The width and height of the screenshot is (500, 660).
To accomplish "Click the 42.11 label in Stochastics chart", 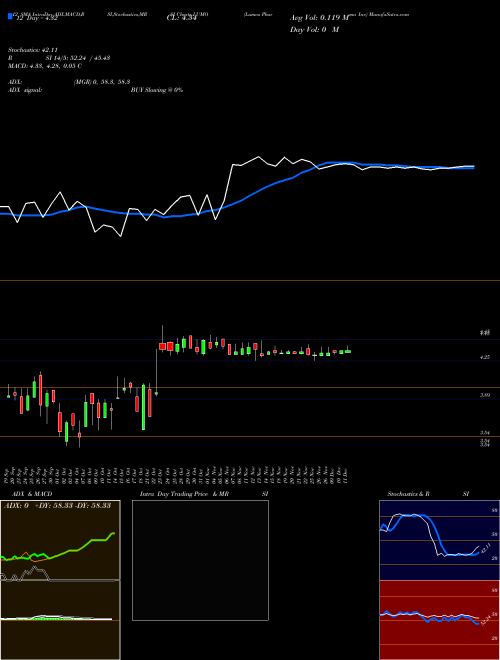I will (x=486, y=548).
